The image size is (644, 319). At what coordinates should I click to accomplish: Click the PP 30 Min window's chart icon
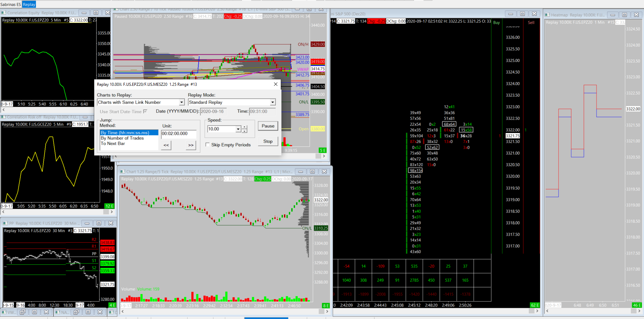pos(5,223)
